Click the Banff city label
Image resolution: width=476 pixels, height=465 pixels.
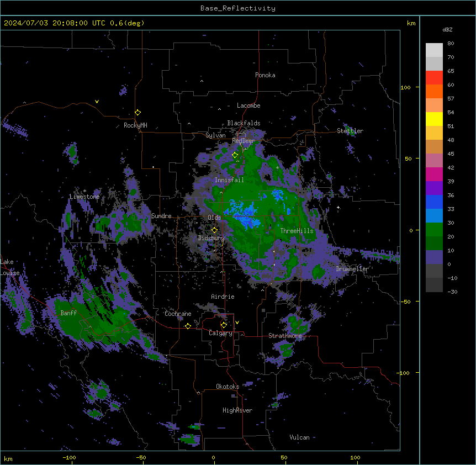click(68, 313)
